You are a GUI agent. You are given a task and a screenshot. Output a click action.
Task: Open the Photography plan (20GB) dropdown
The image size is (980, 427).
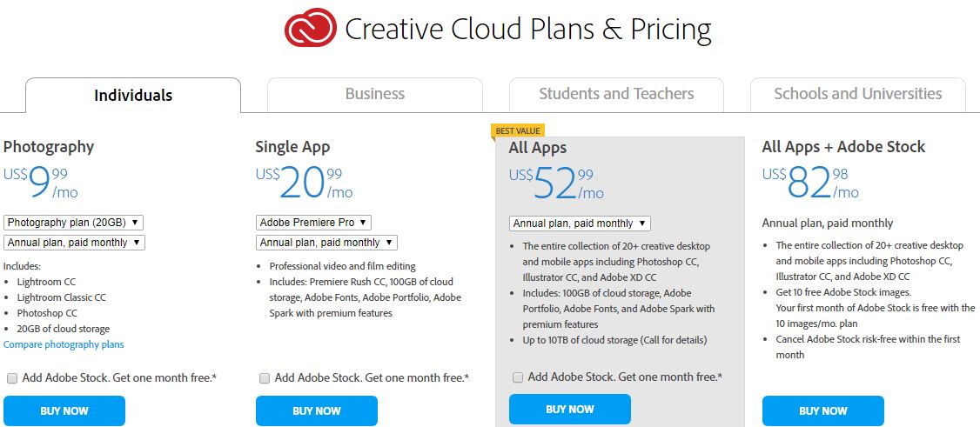coord(74,223)
